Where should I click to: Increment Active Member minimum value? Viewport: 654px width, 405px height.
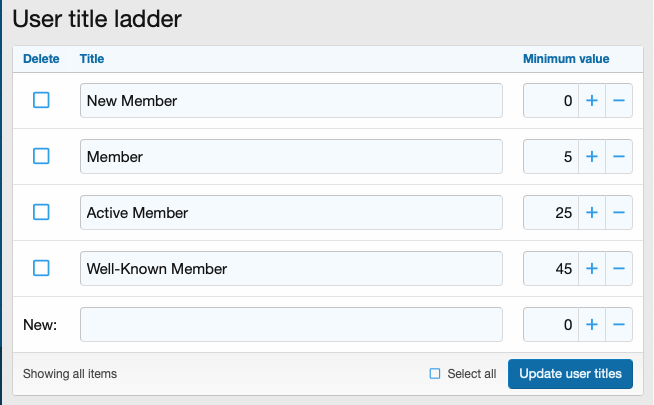click(x=591, y=213)
